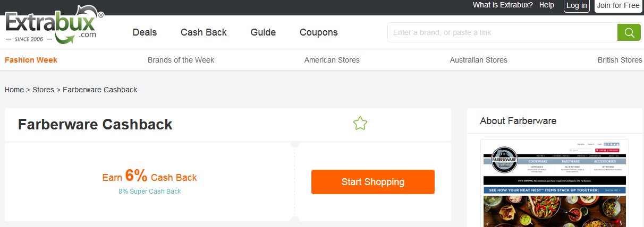Go to Home in breadcrumb
This screenshot has width=644, height=227.
pyautogui.click(x=14, y=90)
